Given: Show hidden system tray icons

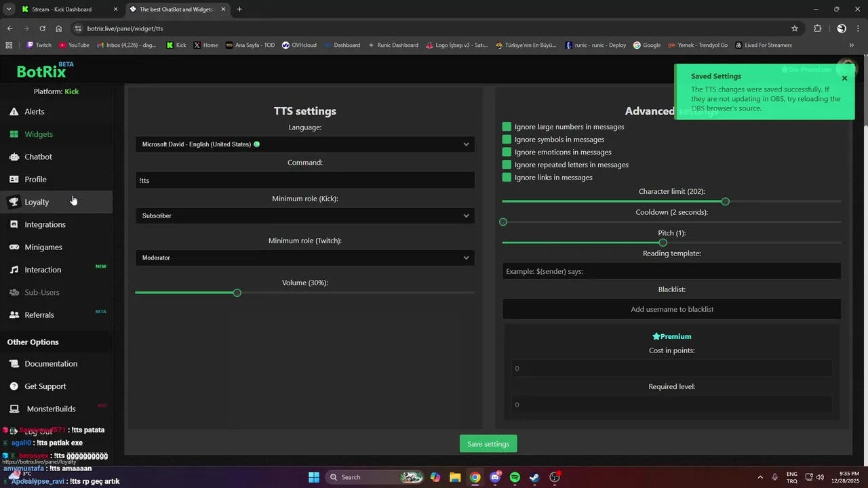Looking at the screenshot, I should tap(760, 477).
